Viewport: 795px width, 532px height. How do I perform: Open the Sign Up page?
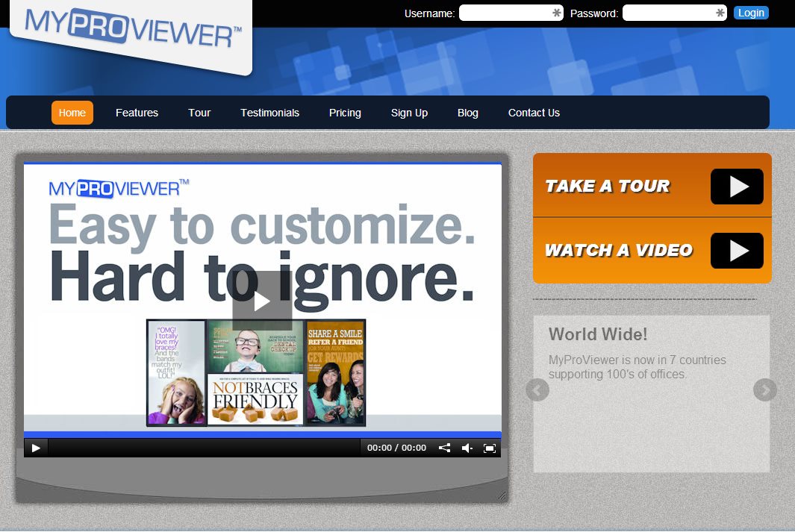point(409,113)
